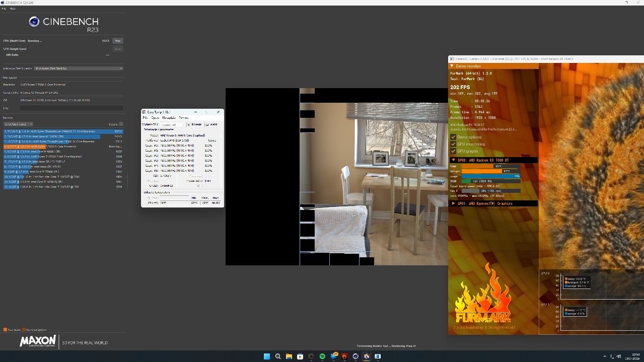This screenshot has height=362, width=644.
Task: Collapse the Demo monitor panel in FurMark
Action: click(452, 66)
